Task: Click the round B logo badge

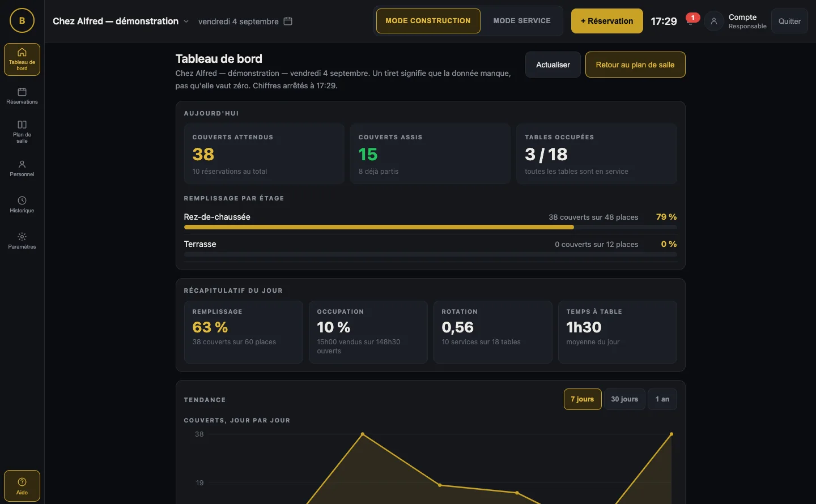Action: [x=22, y=21]
